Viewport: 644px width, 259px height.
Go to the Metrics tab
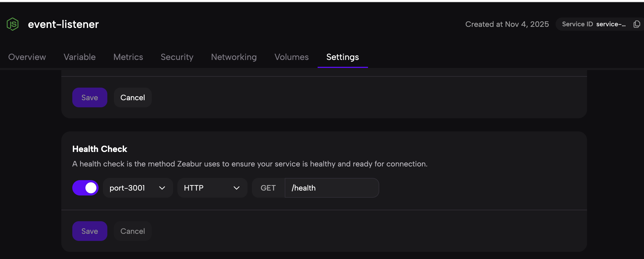click(128, 57)
